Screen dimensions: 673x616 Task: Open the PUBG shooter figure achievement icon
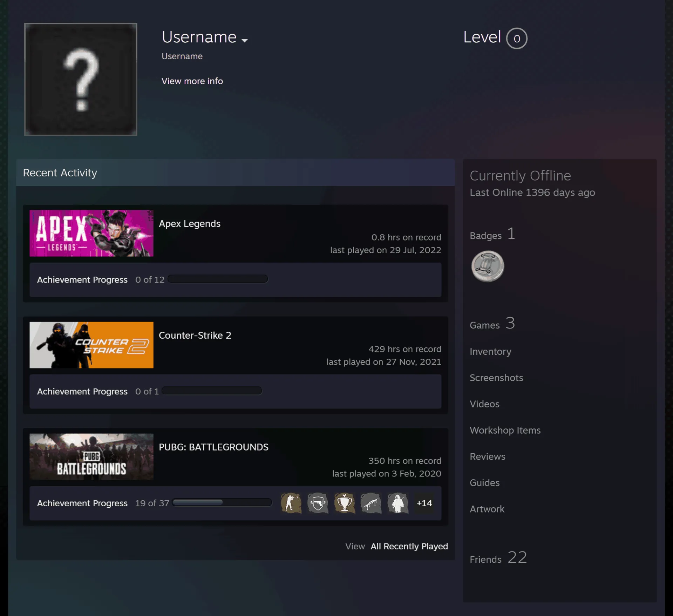[x=291, y=503]
